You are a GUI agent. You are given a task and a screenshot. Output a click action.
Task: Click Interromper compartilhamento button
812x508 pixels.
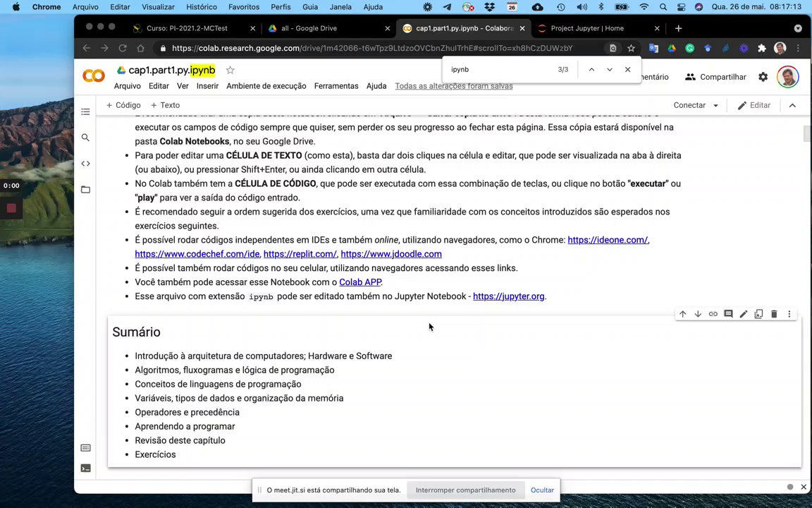(465, 490)
